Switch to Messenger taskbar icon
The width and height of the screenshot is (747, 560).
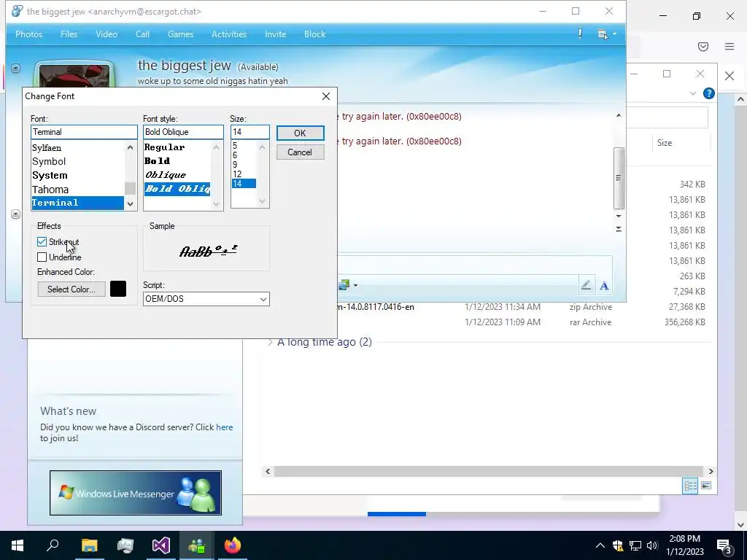click(196, 545)
